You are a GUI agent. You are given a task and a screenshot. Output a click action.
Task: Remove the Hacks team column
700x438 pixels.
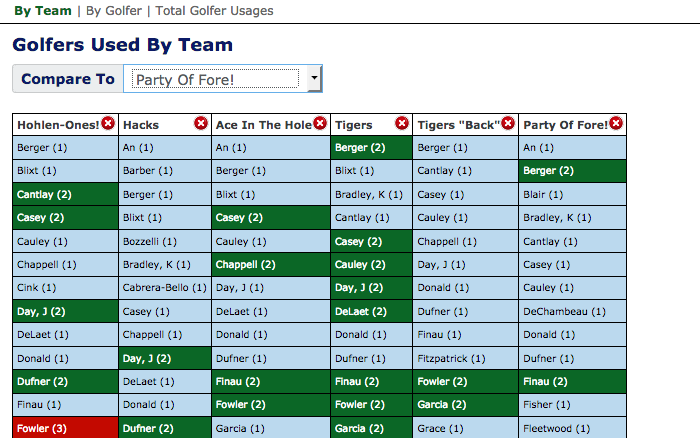point(201,124)
